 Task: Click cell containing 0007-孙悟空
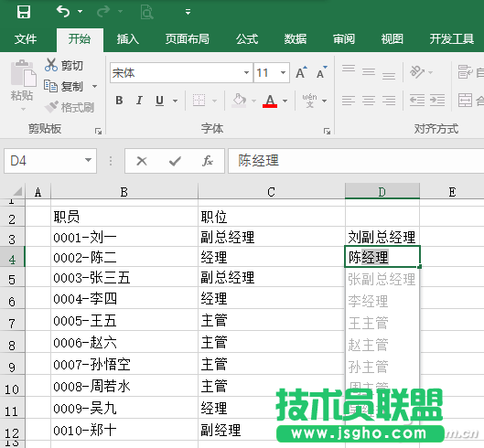click(124, 365)
